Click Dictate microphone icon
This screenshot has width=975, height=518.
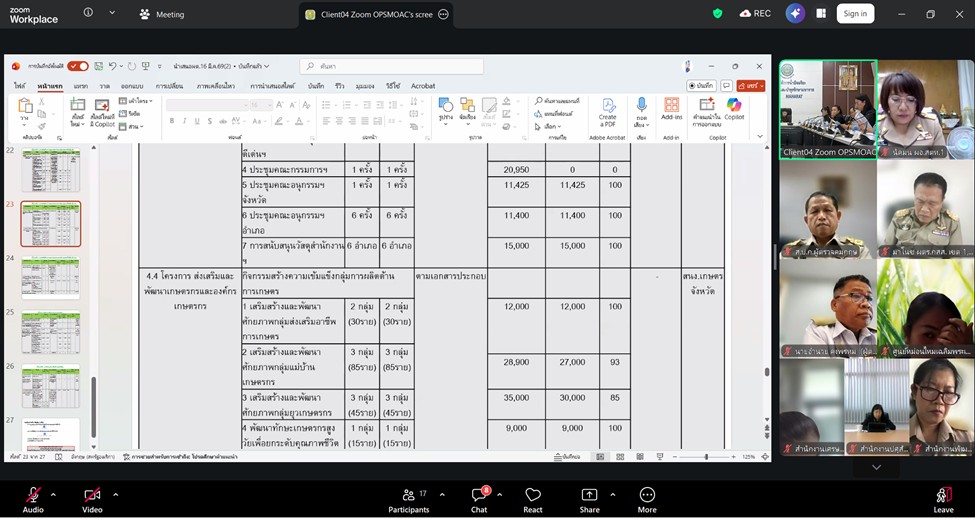(642, 105)
